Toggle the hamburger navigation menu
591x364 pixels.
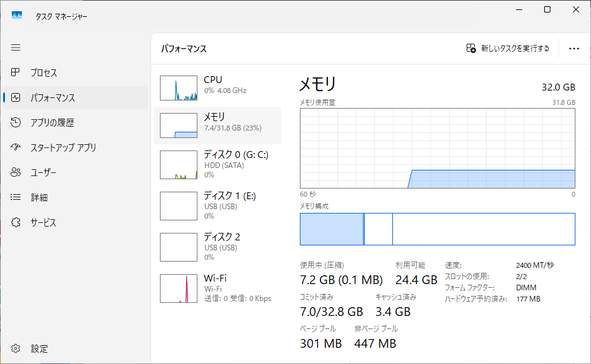(16, 47)
